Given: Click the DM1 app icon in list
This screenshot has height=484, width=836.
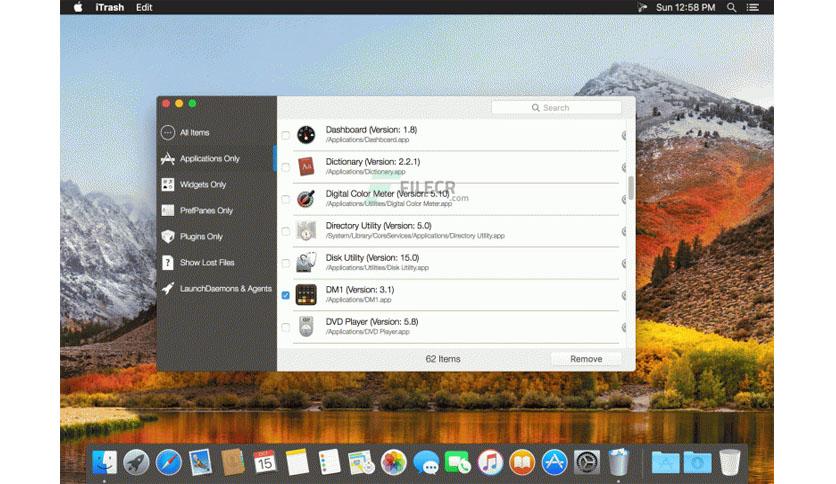Looking at the screenshot, I should (x=306, y=295).
